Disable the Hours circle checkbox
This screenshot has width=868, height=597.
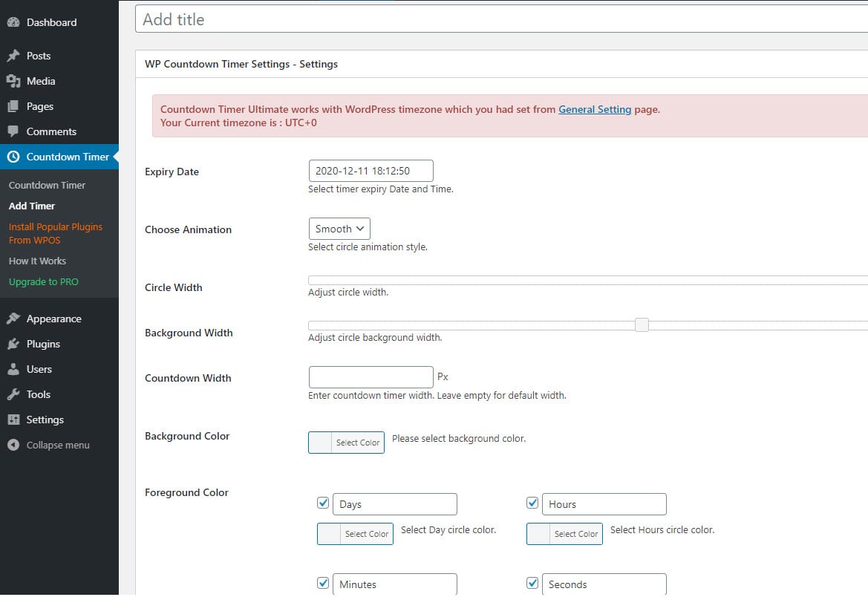tap(532, 503)
